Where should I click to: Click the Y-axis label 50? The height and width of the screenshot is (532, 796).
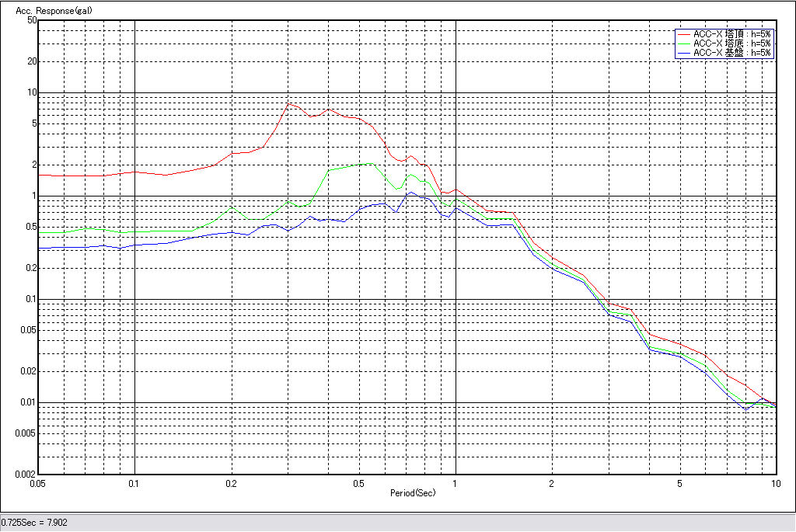pyautogui.click(x=32, y=20)
